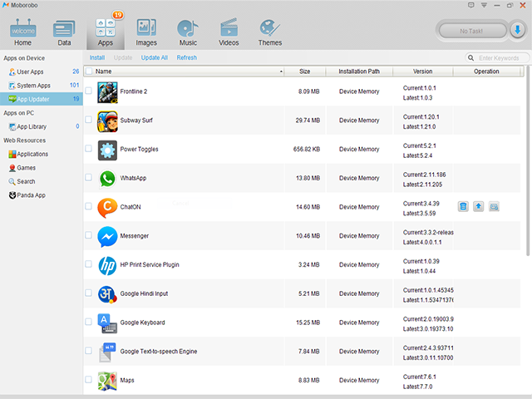Click the WhatsApp app icon
This screenshot has width=532, height=399.
coord(107,179)
